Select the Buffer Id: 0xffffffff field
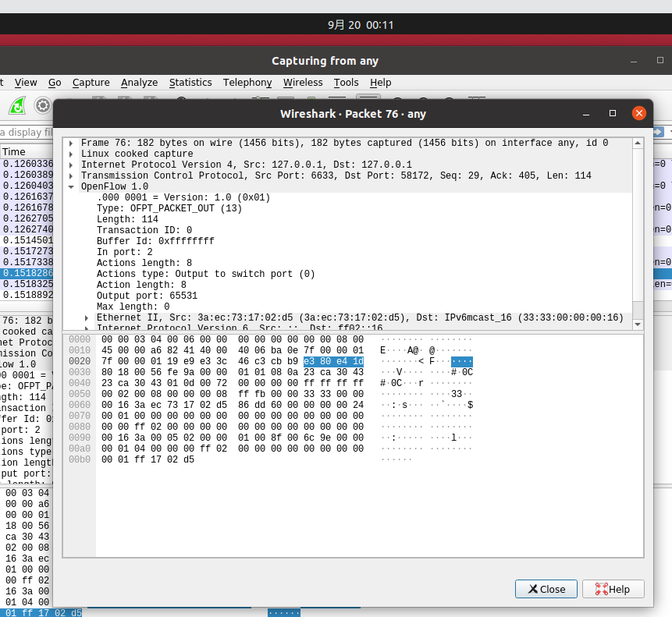Viewport: 672px width, 617px height. coord(155,241)
